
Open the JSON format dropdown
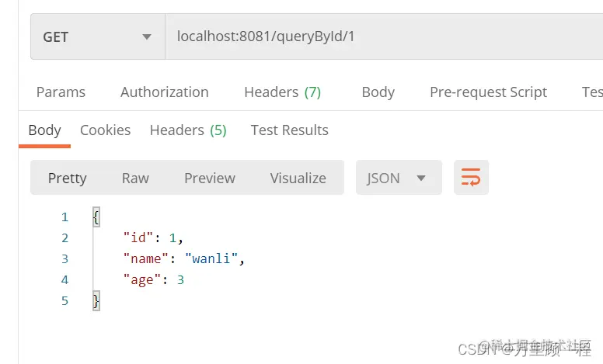pos(399,178)
